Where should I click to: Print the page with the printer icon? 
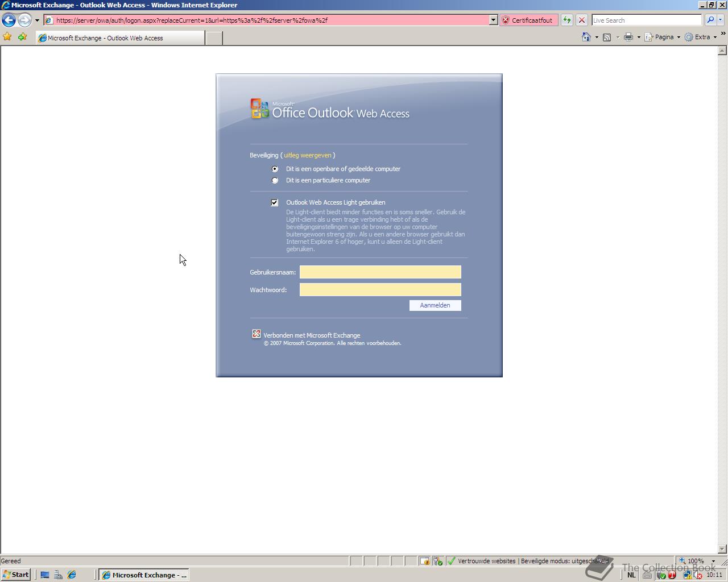pos(628,38)
